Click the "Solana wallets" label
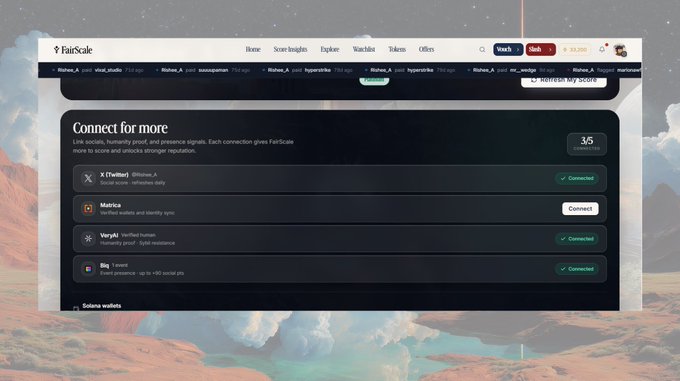680x381 pixels. [x=102, y=306]
